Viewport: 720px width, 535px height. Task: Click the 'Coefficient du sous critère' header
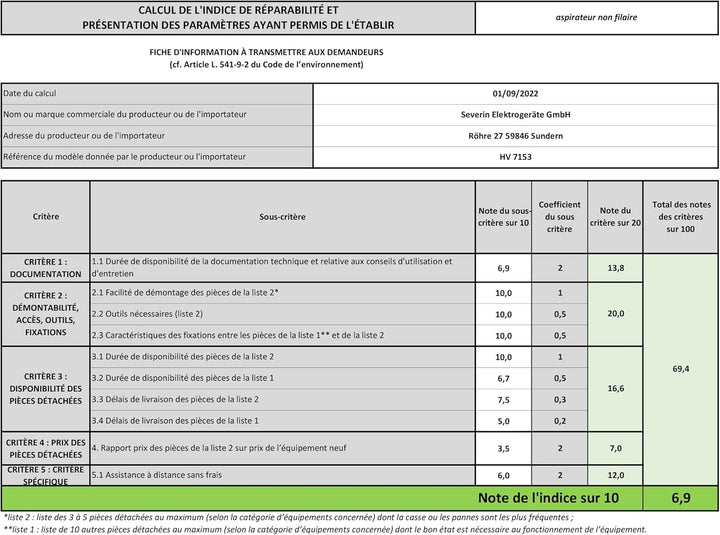click(559, 217)
